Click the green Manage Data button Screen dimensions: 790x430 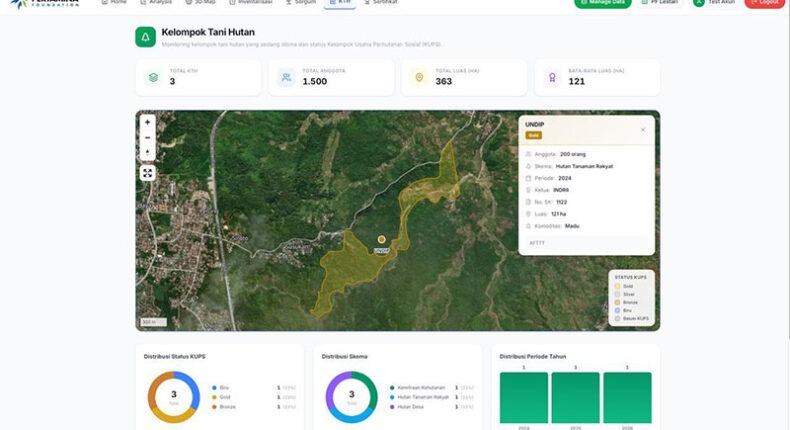[x=603, y=3]
